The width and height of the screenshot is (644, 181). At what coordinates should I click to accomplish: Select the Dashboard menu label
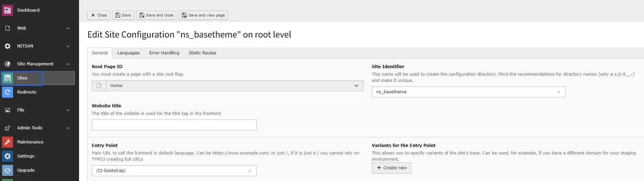coord(28,10)
